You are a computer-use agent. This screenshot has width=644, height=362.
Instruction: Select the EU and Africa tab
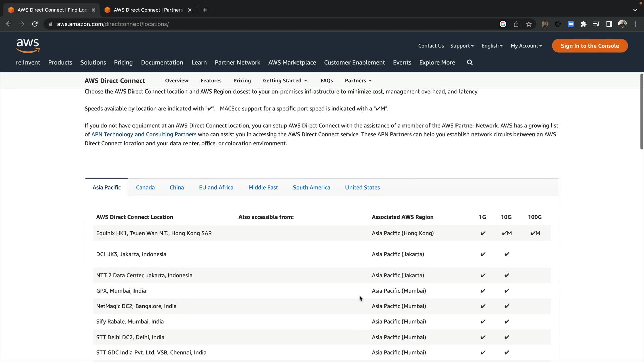click(x=216, y=187)
